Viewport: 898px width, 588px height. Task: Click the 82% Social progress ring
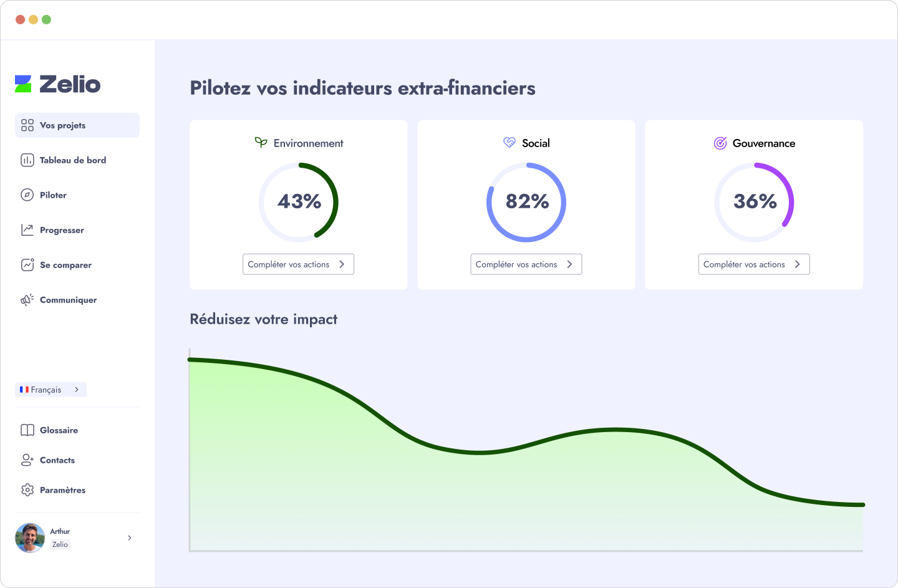[x=526, y=202]
